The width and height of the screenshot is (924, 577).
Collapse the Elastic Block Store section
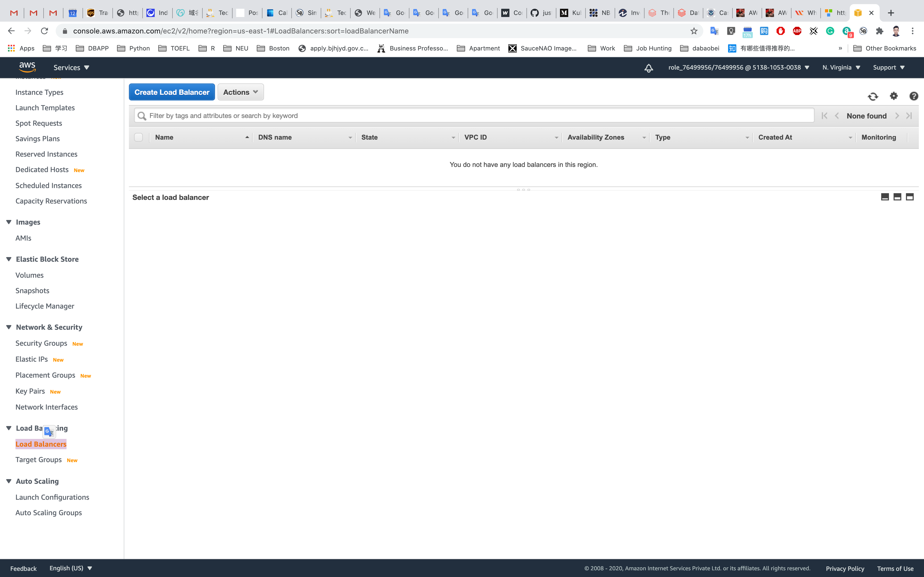pyautogui.click(x=9, y=259)
